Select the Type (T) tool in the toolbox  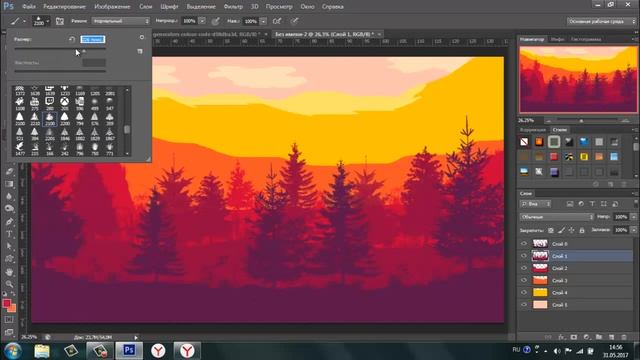(x=9, y=234)
